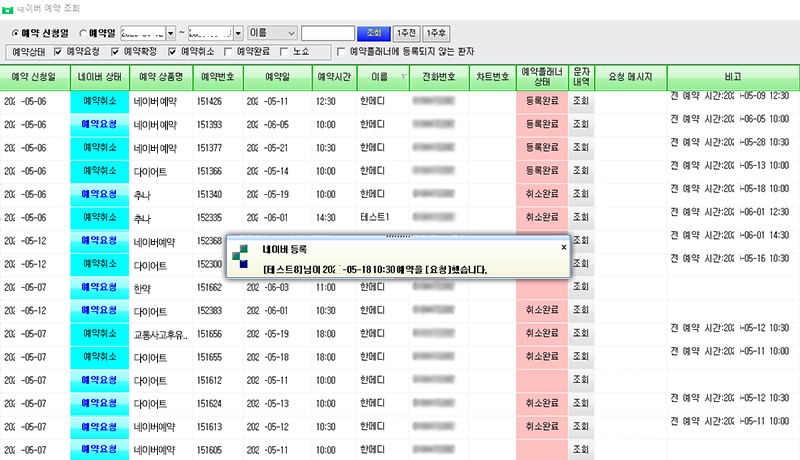
Task: Click 조회 for reservation 151393
Action: [581, 124]
